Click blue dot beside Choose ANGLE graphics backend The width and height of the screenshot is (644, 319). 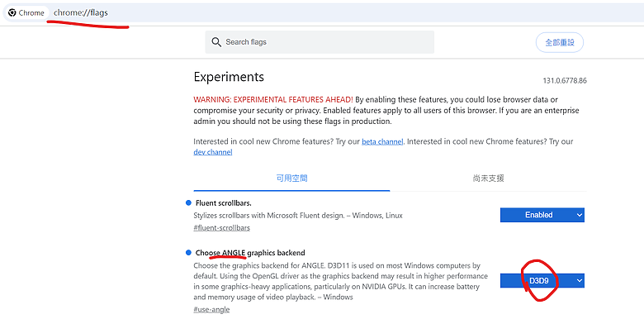(x=188, y=252)
